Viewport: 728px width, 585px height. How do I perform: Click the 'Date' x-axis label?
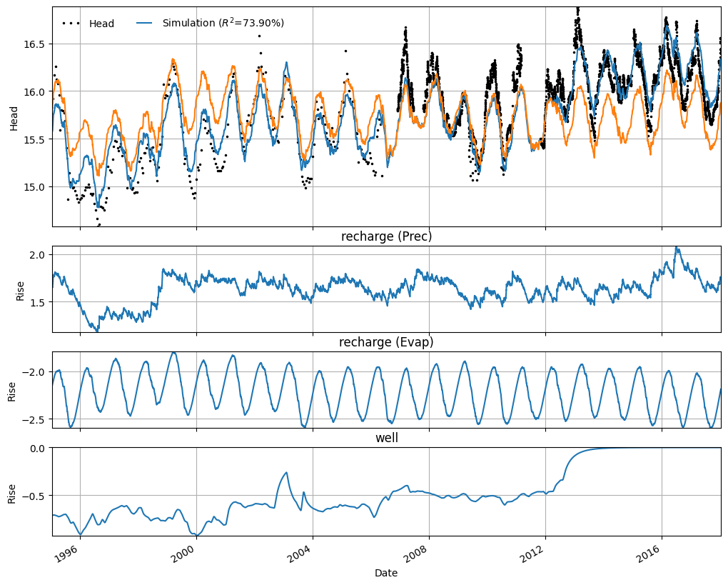point(386,573)
